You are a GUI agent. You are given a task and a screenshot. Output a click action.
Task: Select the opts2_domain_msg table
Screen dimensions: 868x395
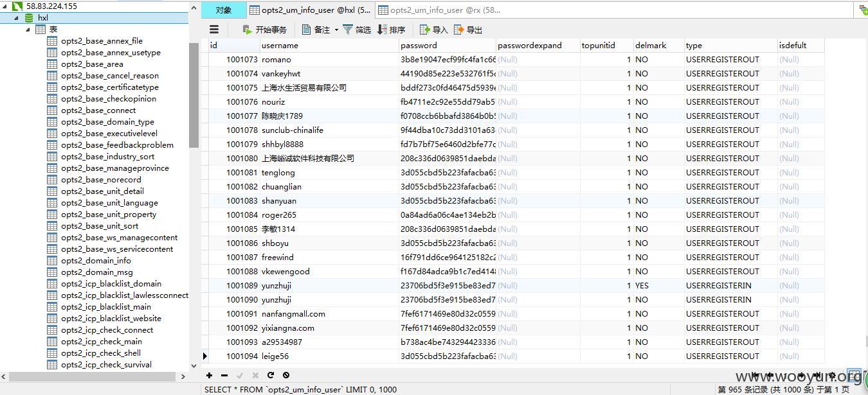click(97, 272)
